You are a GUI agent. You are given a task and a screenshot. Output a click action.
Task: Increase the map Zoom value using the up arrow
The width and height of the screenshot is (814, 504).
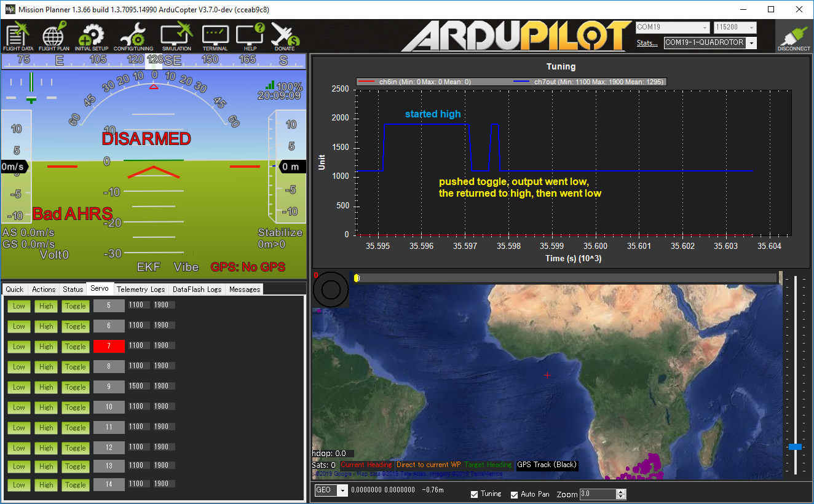(621, 492)
